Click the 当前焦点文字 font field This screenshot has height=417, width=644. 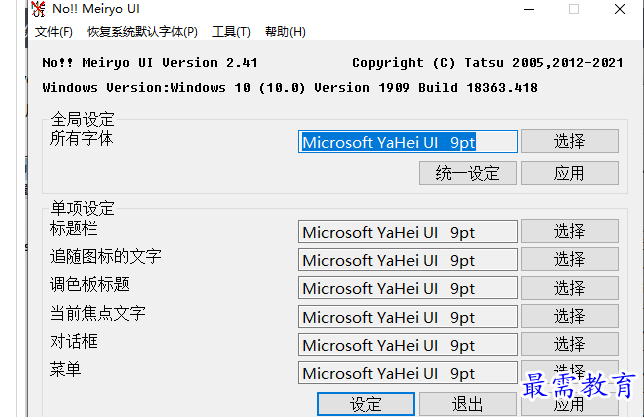[408, 317]
